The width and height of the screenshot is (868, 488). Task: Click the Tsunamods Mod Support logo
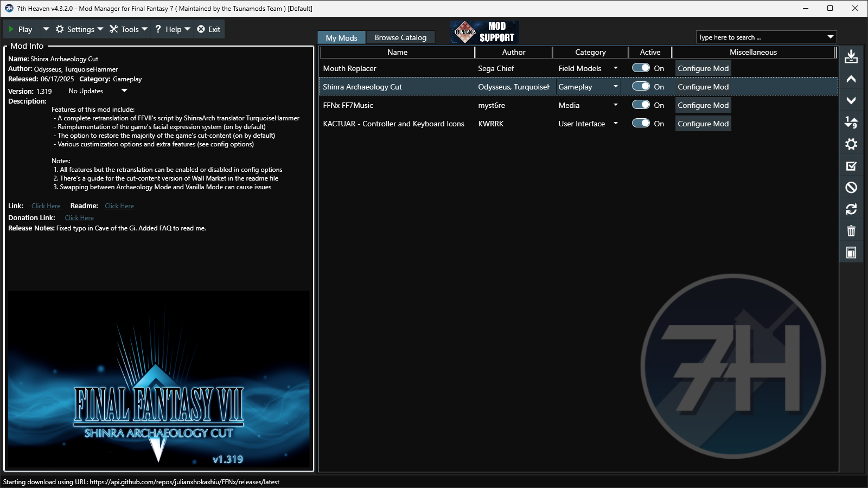(x=485, y=32)
